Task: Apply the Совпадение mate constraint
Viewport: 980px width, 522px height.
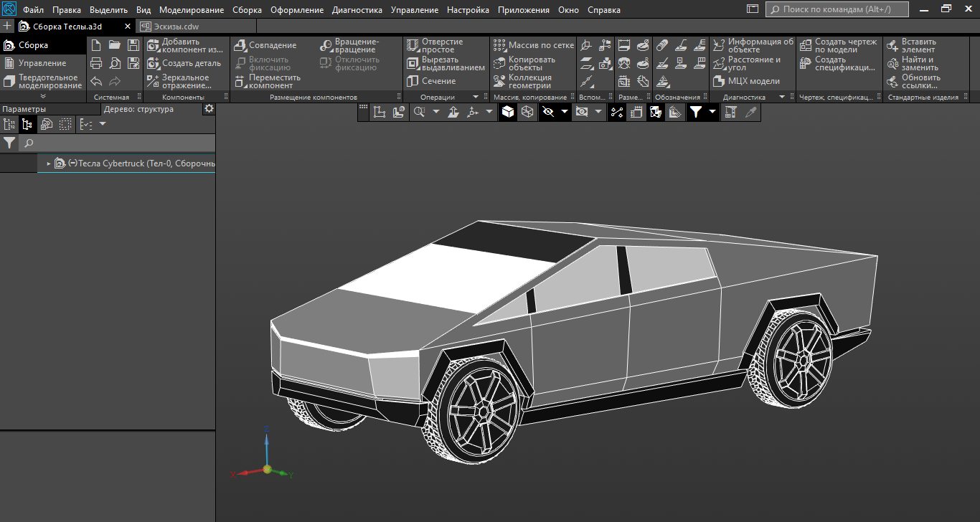Action: pos(265,45)
